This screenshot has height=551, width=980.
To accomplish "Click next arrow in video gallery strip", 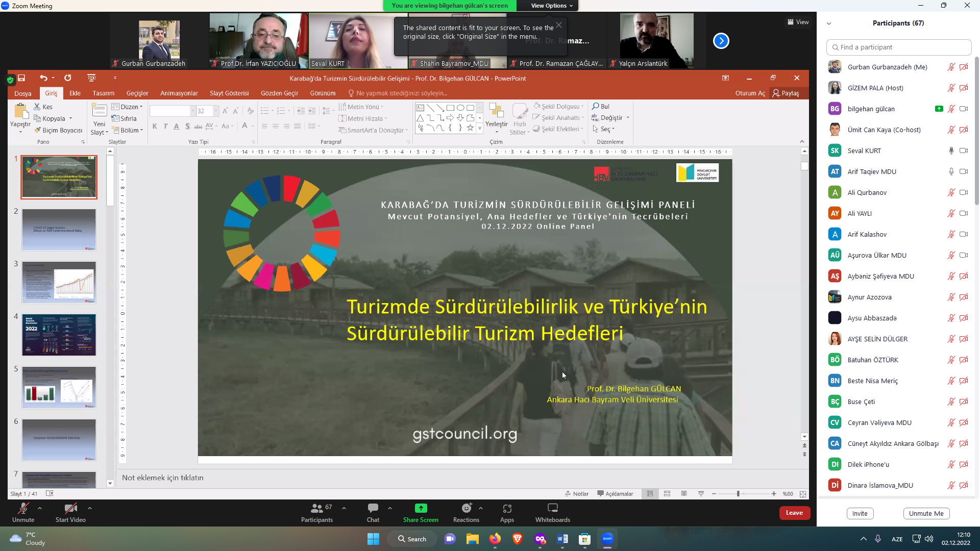I will pyautogui.click(x=721, y=41).
